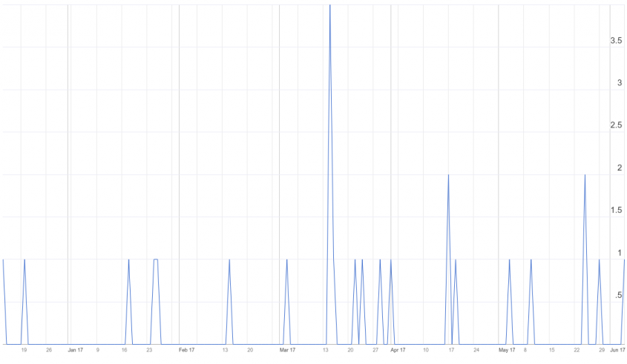The height and width of the screenshot is (364, 627).
Task: Click the '2' y-axis value
Action: (x=620, y=168)
